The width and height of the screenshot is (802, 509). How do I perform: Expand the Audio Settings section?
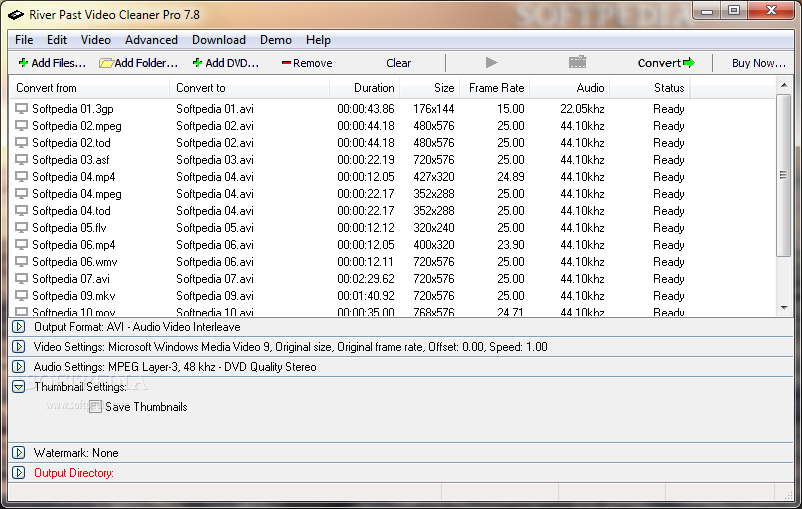tap(18, 366)
